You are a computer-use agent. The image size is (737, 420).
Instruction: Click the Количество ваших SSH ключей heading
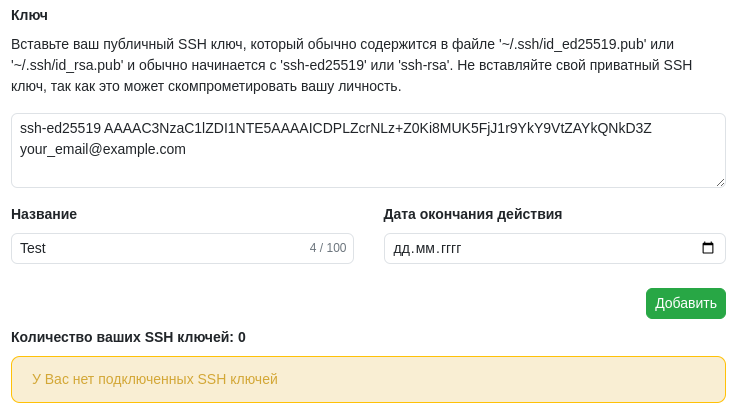128,337
